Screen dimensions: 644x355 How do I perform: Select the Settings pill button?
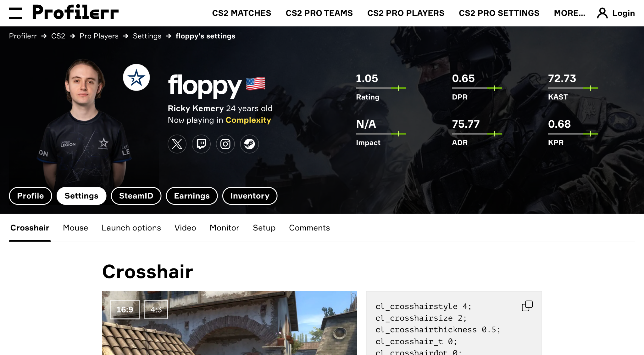pos(81,196)
